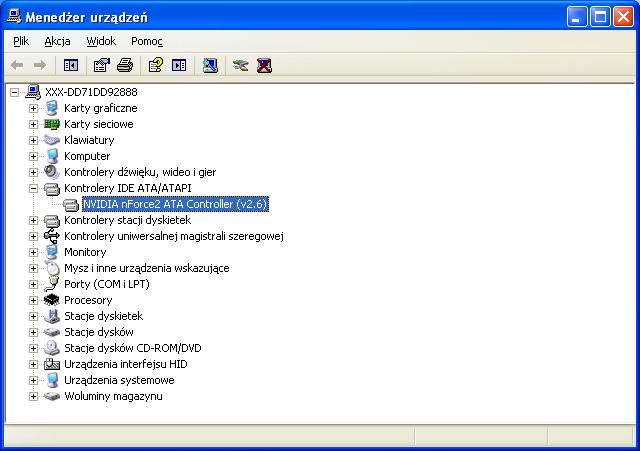Expand the Stacje dysków node
The height and width of the screenshot is (451, 640).
[x=33, y=332]
